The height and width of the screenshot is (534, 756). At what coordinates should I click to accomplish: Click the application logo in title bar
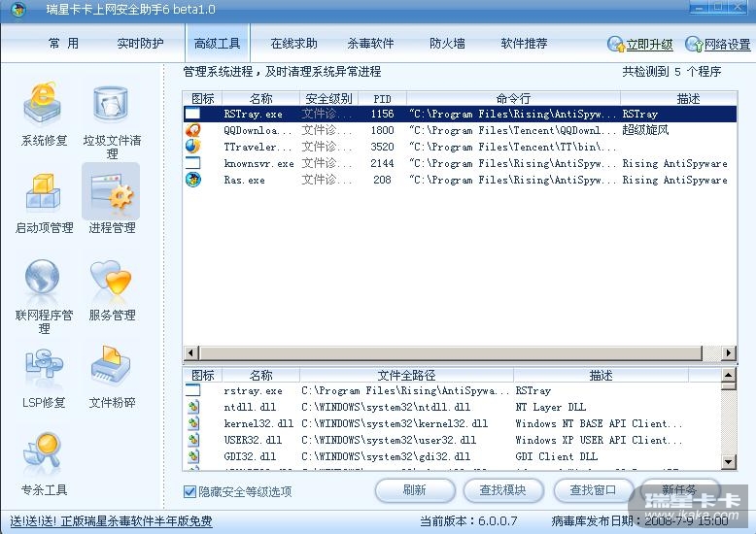click(18, 9)
